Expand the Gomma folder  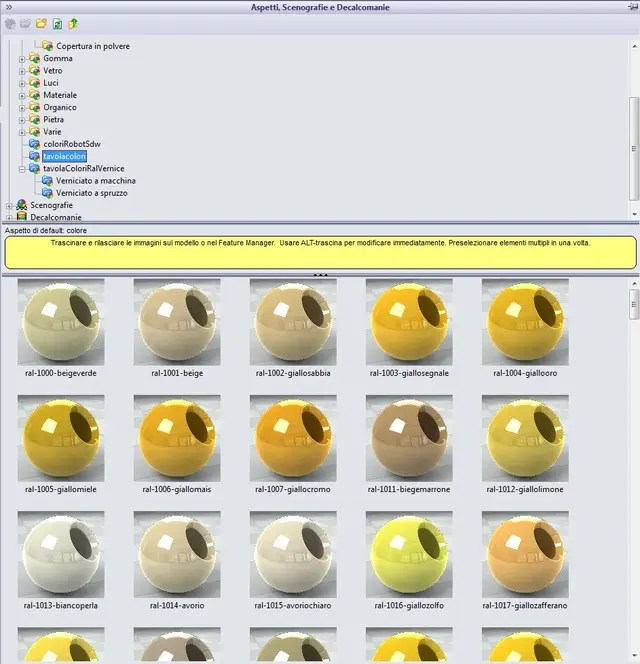[x=22, y=59]
